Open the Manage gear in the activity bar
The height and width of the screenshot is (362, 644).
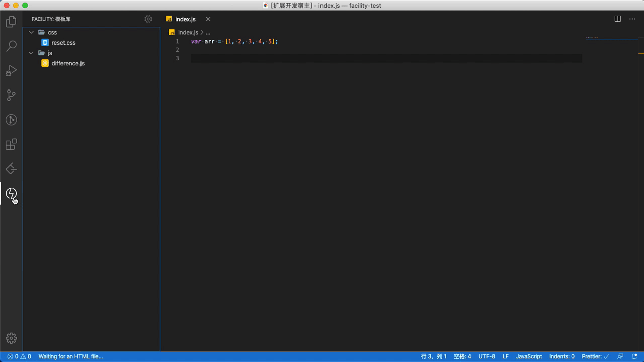click(11, 338)
